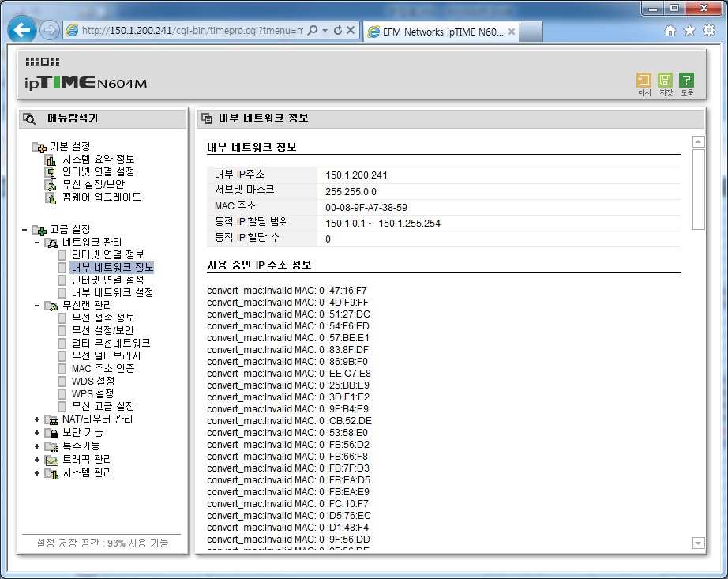Click the content scrollbar down arrow
This screenshot has height=579, width=728.
point(698,543)
